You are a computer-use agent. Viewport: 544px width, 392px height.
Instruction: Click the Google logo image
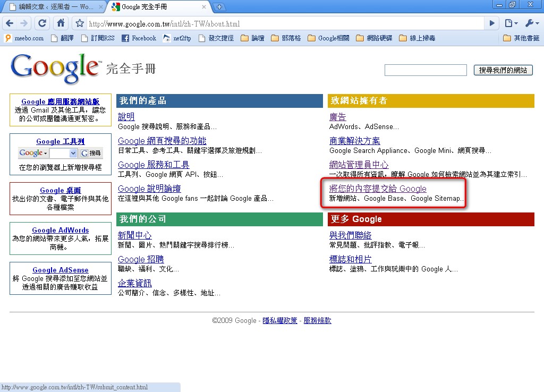click(55, 69)
